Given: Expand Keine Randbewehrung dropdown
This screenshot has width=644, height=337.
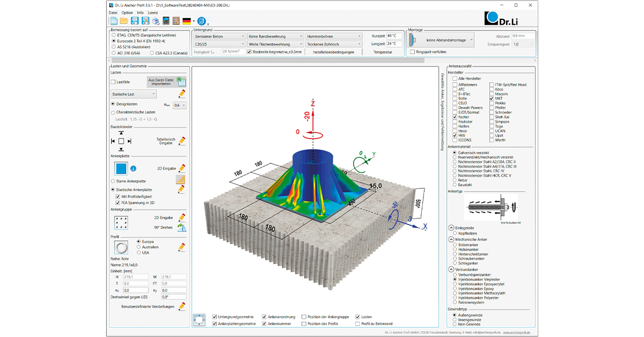Looking at the screenshot, I should pyautogui.click(x=275, y=36).
